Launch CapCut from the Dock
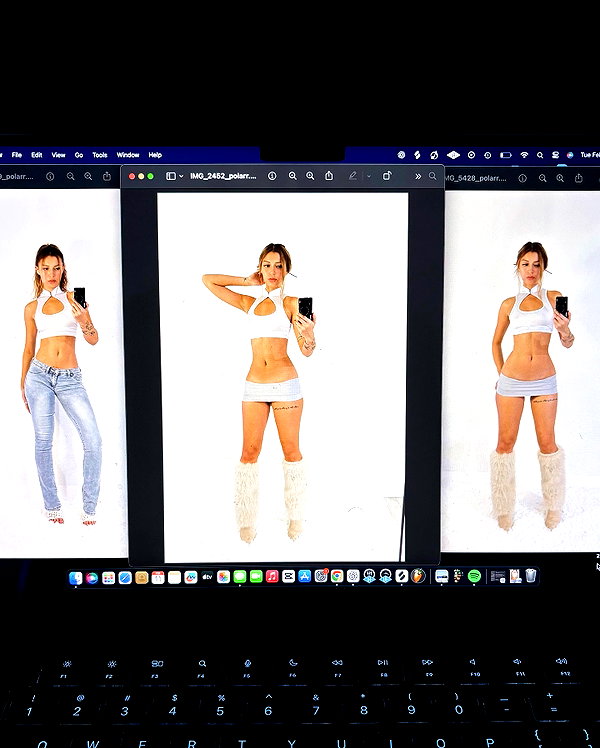This screenshot has height=748, width=600. click(x=289, y=576)
